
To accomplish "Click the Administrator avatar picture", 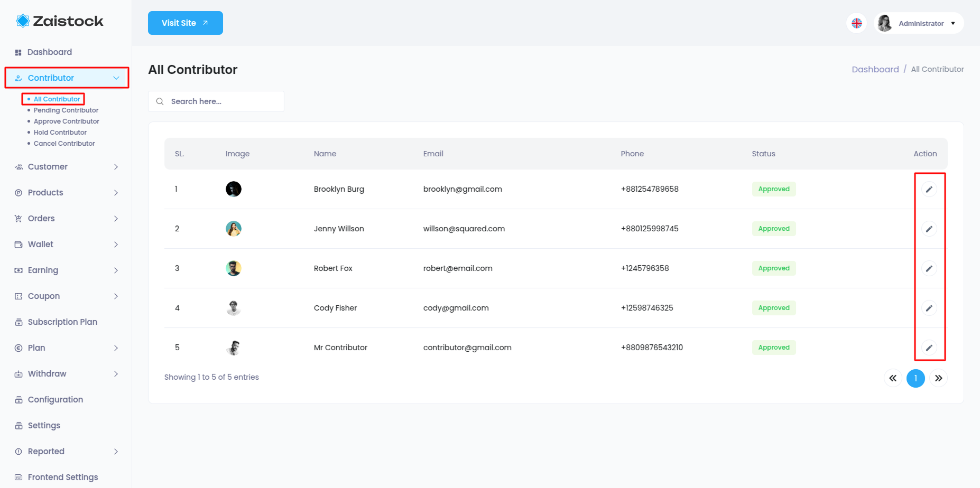I will [885, 23].
